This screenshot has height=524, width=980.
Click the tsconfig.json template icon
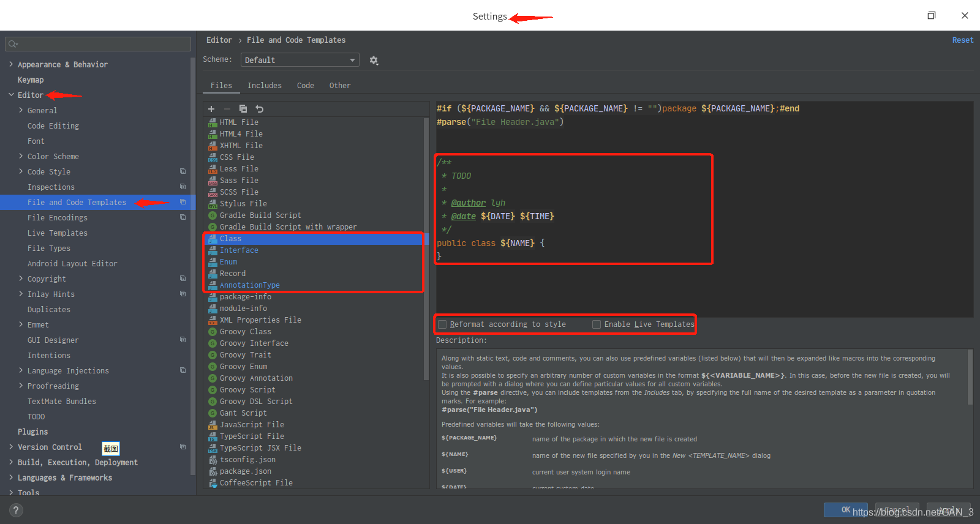[x=213, y=460]
